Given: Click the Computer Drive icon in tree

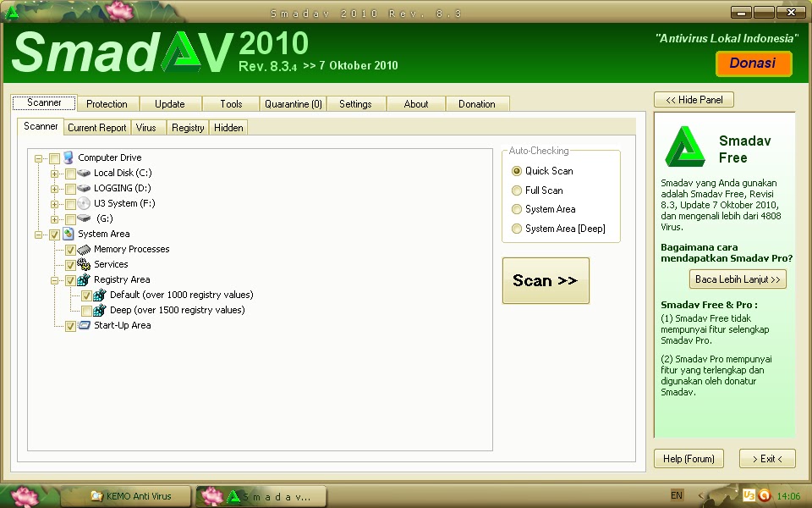Looking at the screenshot, I should pos(69,157).
